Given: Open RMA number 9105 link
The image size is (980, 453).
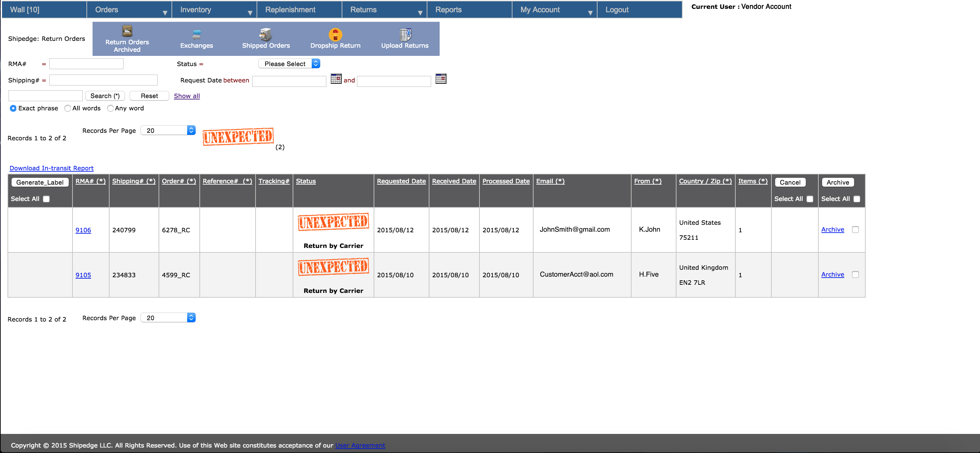Looking at the screenshot, I should click(x=83, y=275).
